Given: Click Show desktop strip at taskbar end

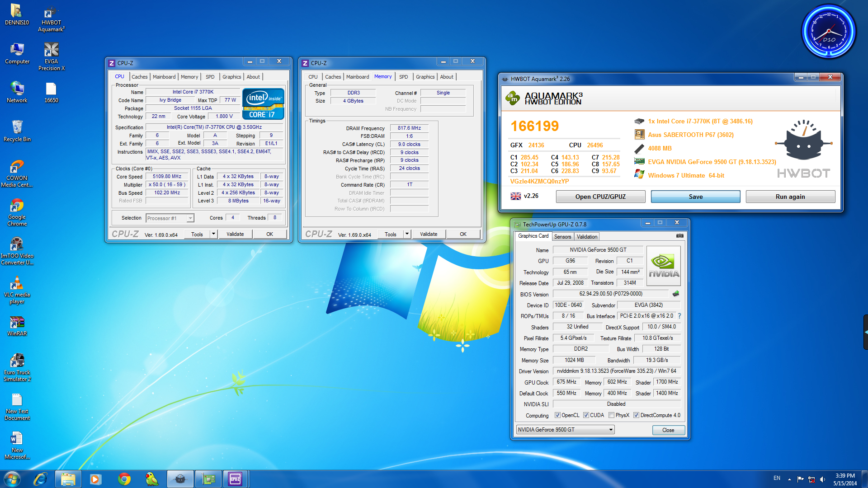Looking at the screenshot, I should click(x=865, y=479).
